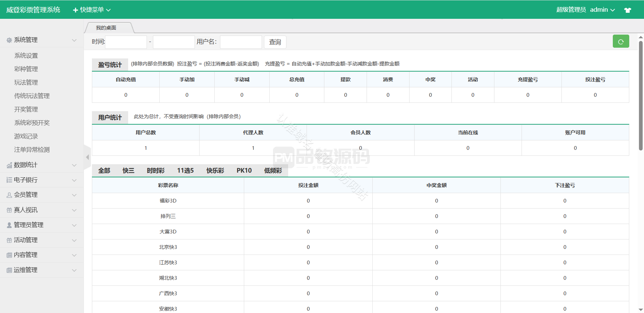Click the green refresh icon button
This screenshot has width=644, height=313.
621,41
